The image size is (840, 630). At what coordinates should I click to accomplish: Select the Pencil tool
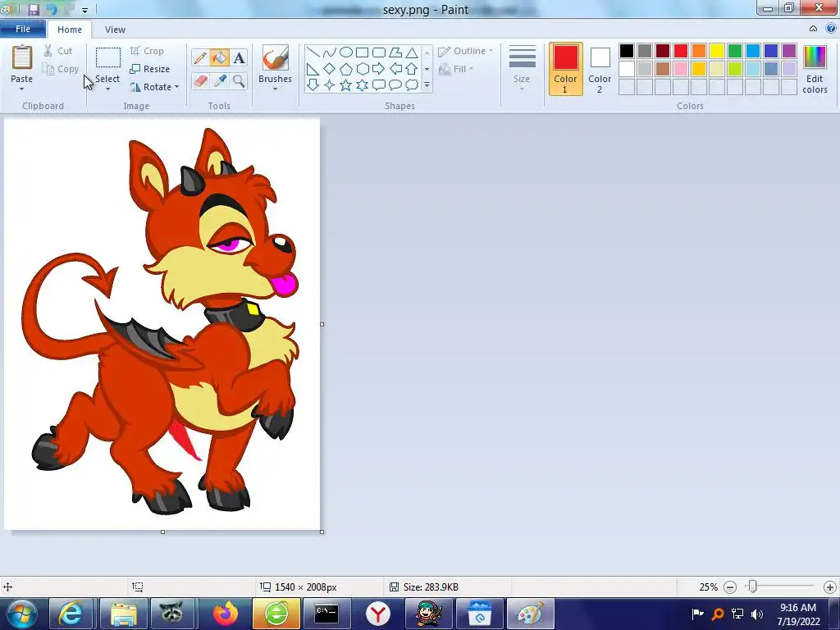(200, 58)
